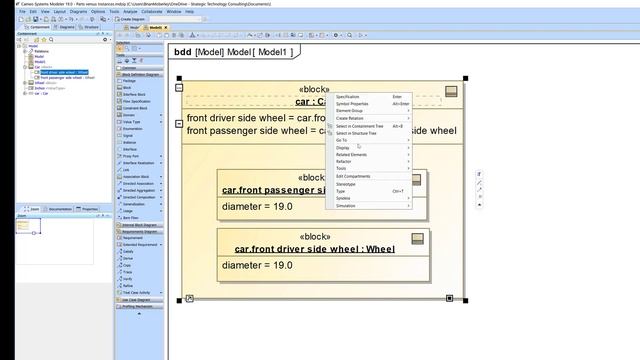Click the Create Diagram button
640x360 pixels.
tap(130, 19)
